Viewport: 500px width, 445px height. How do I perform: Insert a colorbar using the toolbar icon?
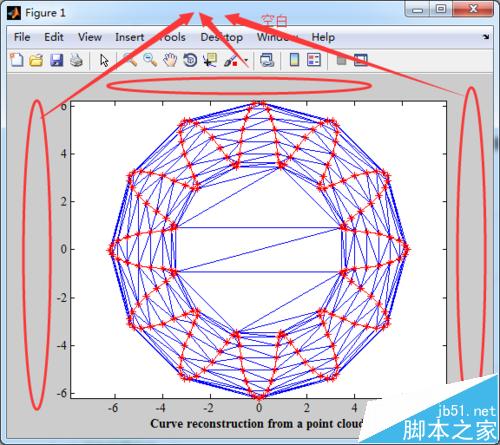(x=294, y=60)
